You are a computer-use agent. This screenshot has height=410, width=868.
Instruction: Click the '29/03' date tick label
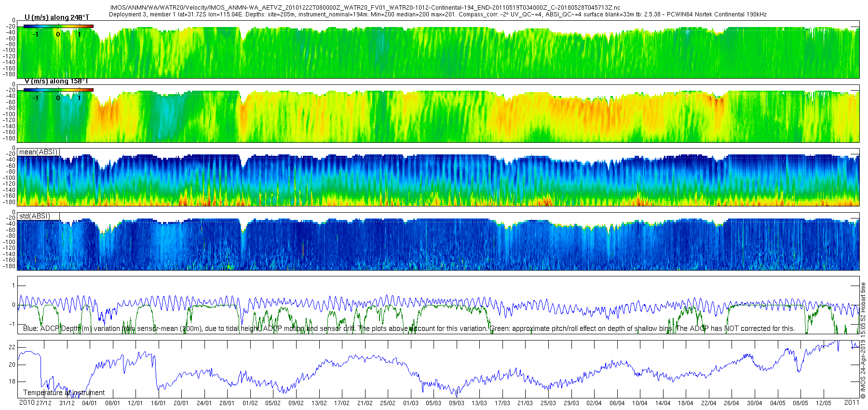click(571, 403)
